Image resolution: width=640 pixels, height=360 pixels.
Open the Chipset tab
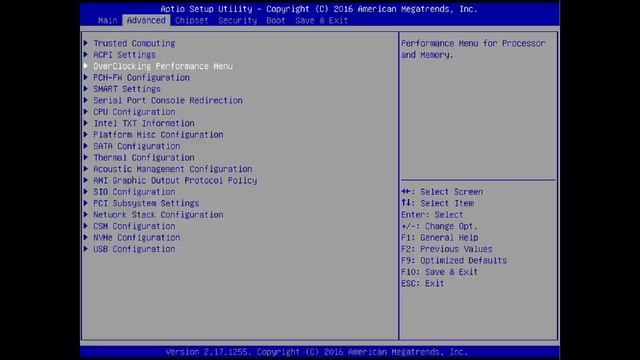click(191, 20)
